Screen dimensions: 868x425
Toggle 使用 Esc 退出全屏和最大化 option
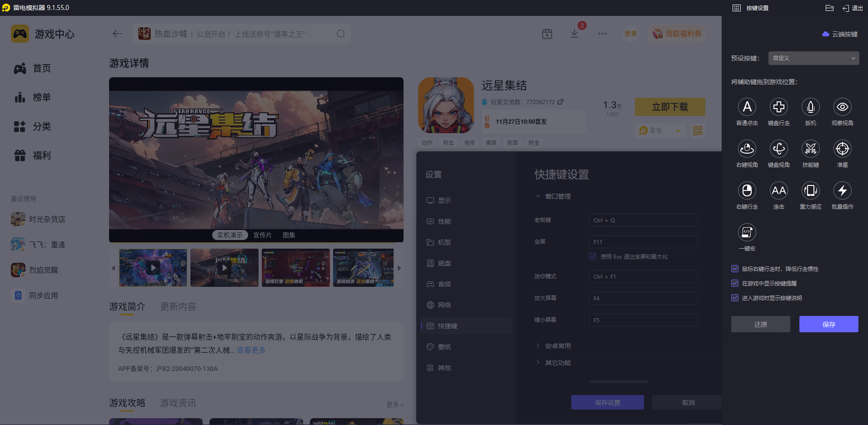pos(593,256)
